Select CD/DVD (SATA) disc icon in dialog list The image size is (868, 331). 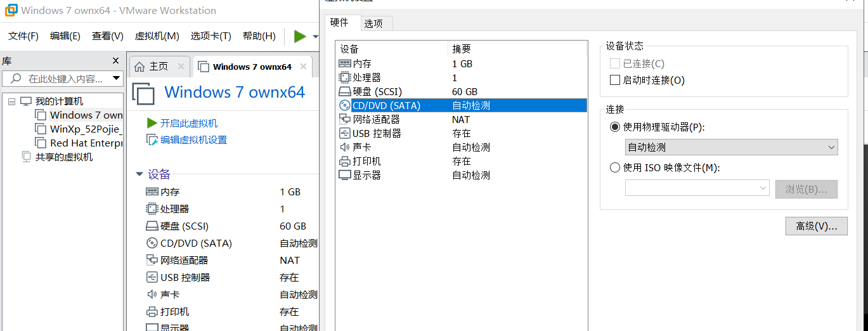[x=345, y=106]
